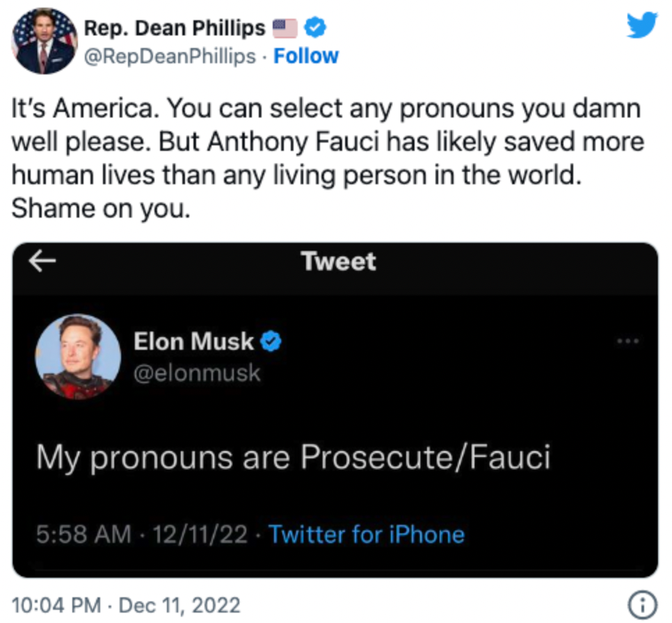Click the @elonmusk handle

197,373
